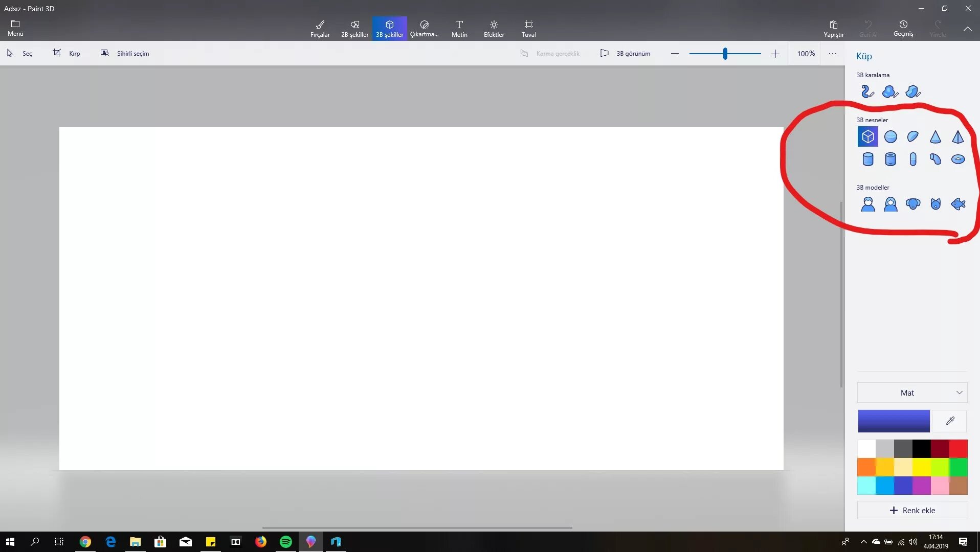
Task: Select the brown color swatch
Action: click(x=959, y=486)
